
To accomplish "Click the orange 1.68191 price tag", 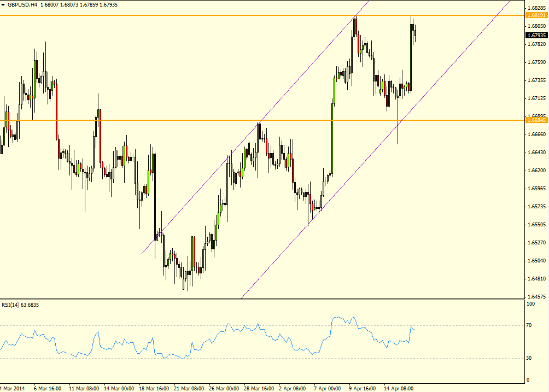I will (x=536, y=15).
